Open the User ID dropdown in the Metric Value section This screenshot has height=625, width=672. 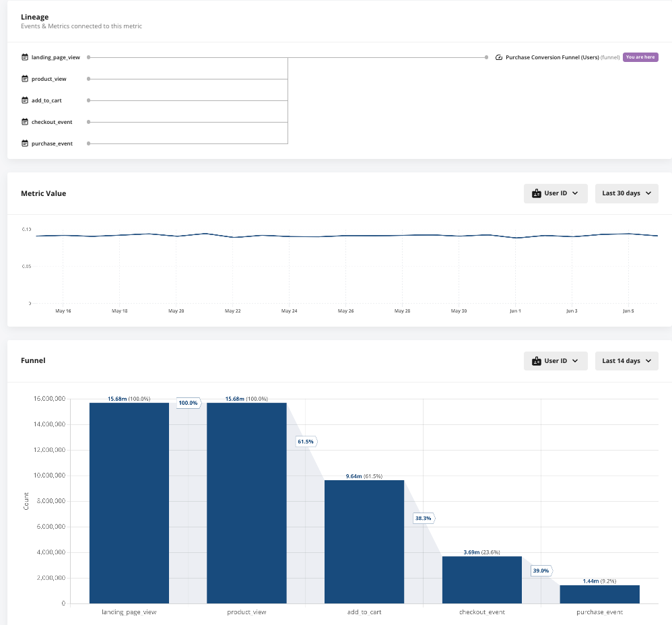coord(556,193)
